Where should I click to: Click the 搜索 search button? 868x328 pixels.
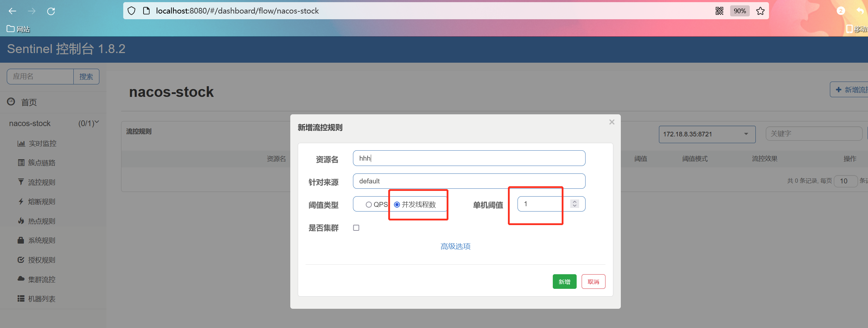(86, 77)
